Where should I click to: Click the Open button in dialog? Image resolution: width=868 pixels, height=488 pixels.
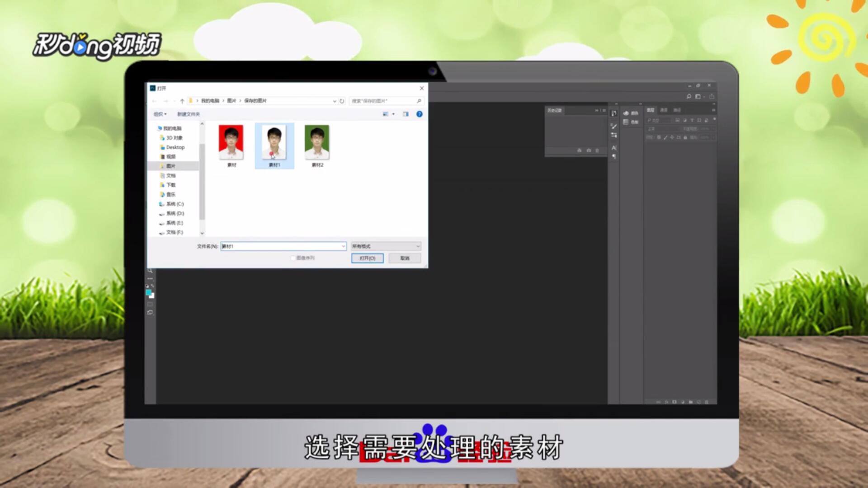[367, 258]
